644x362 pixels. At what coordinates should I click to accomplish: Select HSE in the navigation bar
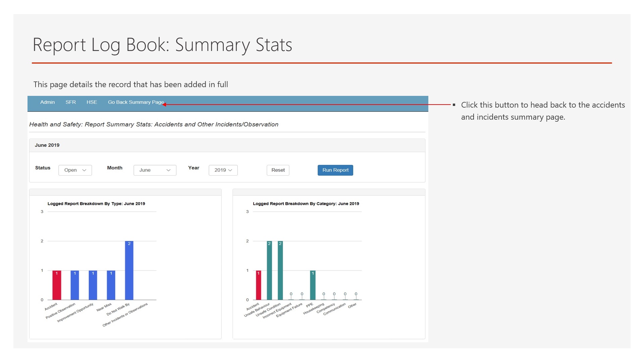pos(92,102)
